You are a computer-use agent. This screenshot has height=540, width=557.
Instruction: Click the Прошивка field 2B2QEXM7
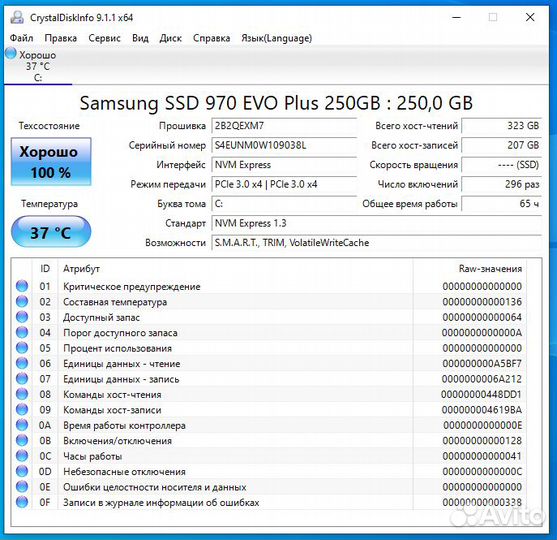point(284,126)
